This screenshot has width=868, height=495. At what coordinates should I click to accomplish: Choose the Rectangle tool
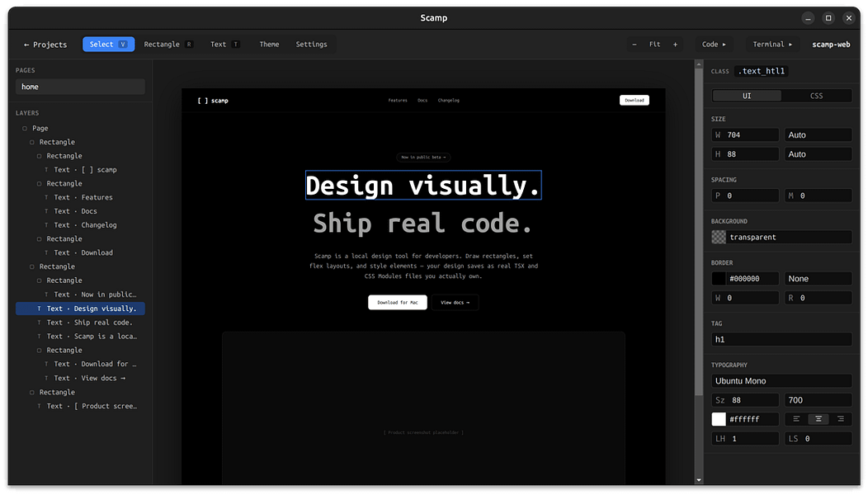click(168, 45)
